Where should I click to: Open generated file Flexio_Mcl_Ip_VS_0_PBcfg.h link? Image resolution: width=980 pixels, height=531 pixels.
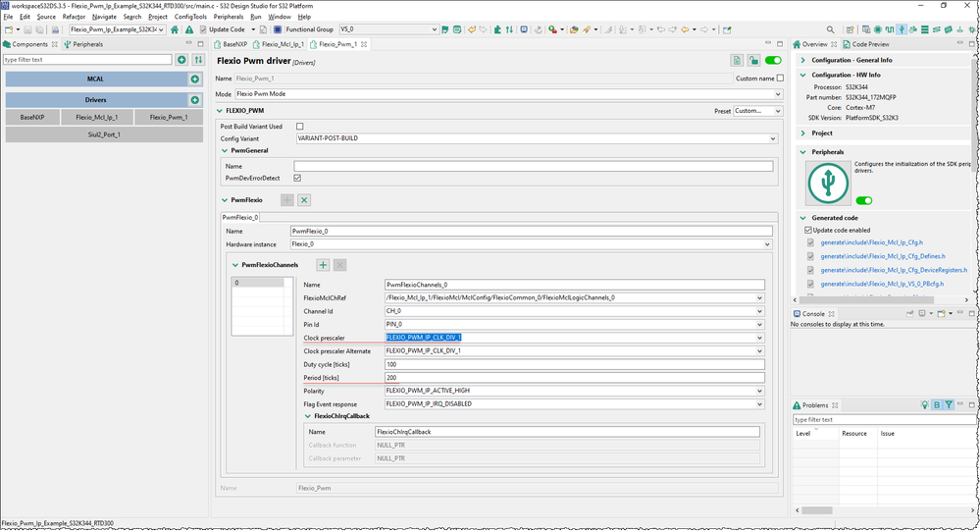(882, 284)
